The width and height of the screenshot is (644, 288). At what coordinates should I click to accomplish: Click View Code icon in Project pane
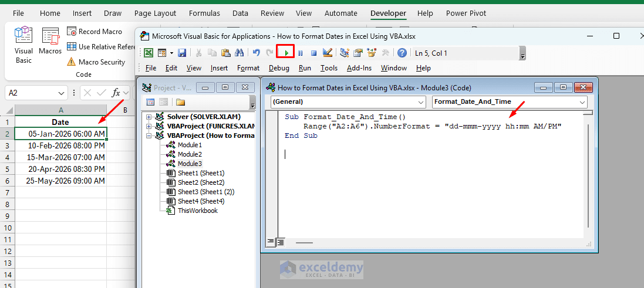coord(150,102)
